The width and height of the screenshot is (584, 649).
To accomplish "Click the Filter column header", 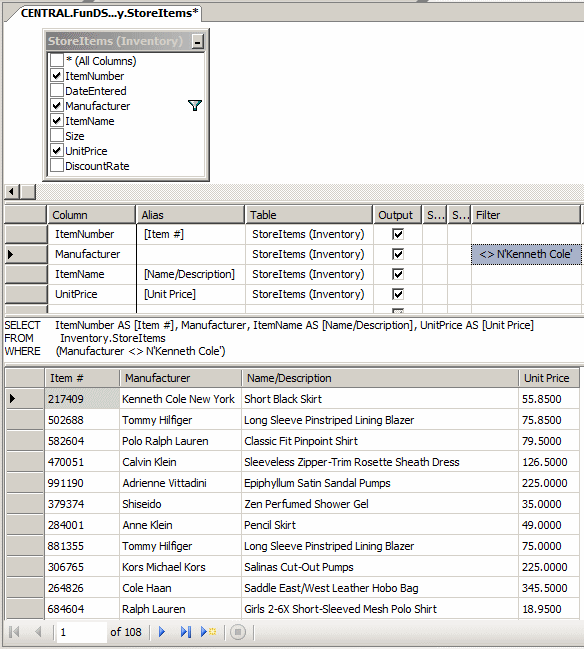I will [x=526, y=215].
